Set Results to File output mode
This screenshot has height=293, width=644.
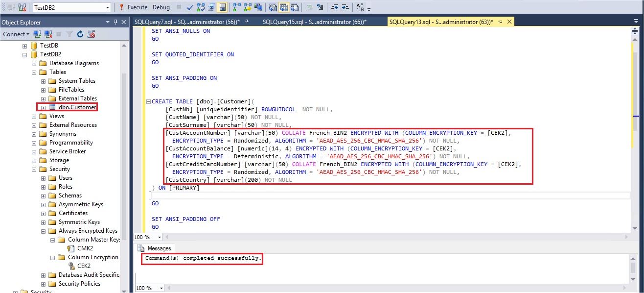[x=295, y=7]
